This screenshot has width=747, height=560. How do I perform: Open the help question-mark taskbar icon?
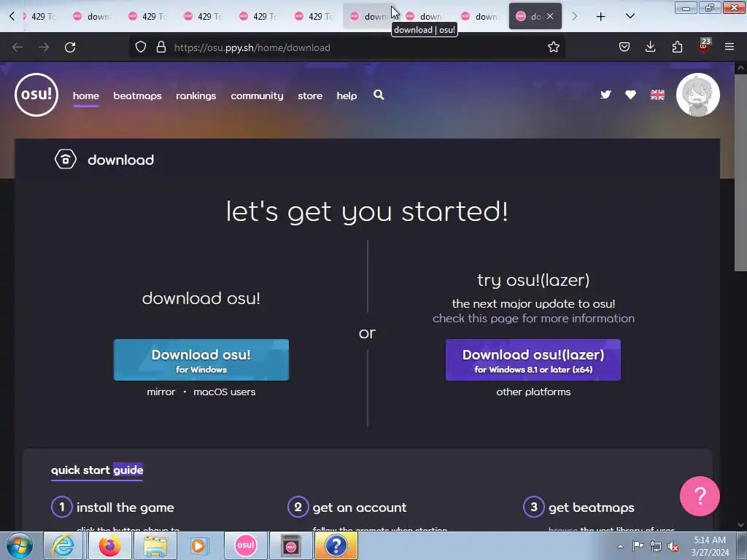pos(336,545)
